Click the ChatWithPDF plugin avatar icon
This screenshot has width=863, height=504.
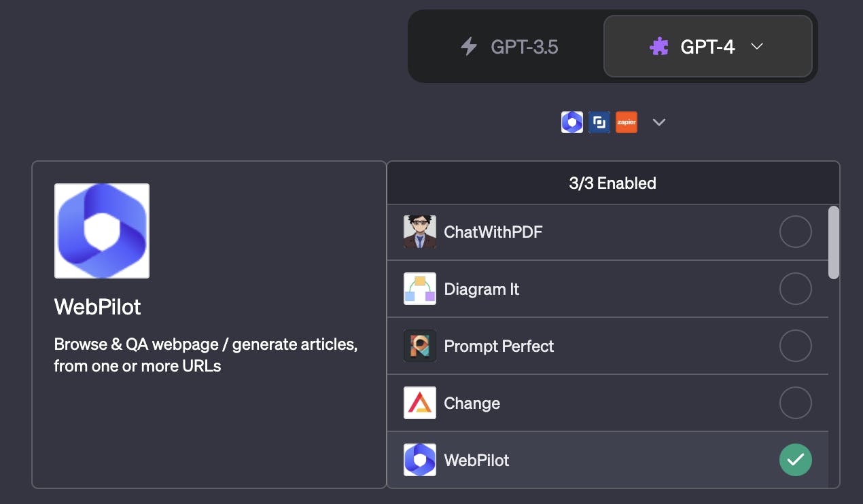(x=419, y=232)
